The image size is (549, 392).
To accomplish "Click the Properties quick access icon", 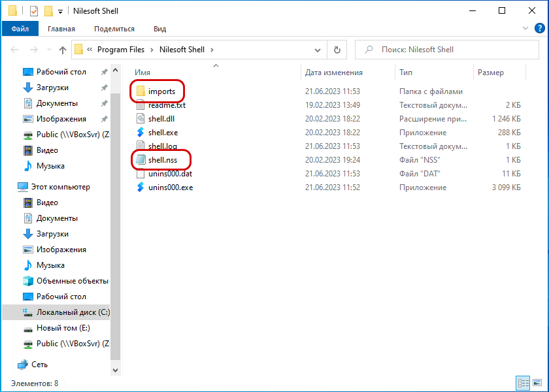I will (x=33, y=11).
